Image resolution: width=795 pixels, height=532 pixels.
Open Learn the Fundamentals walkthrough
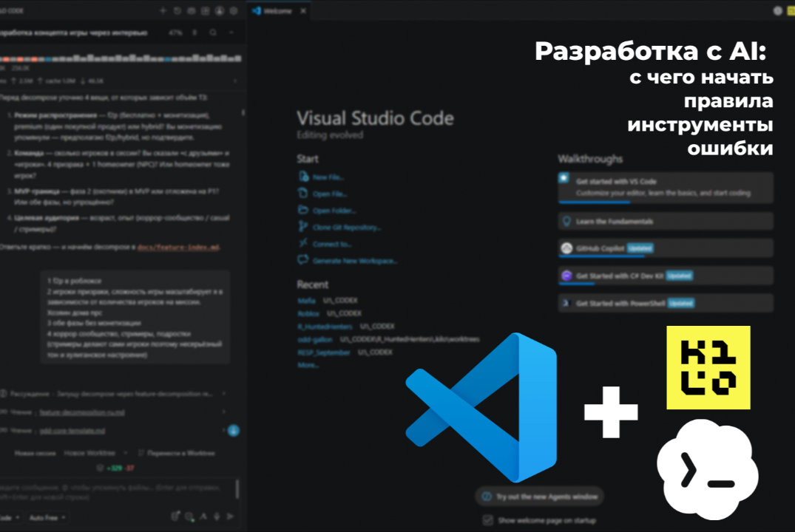[x=666, y=222]
